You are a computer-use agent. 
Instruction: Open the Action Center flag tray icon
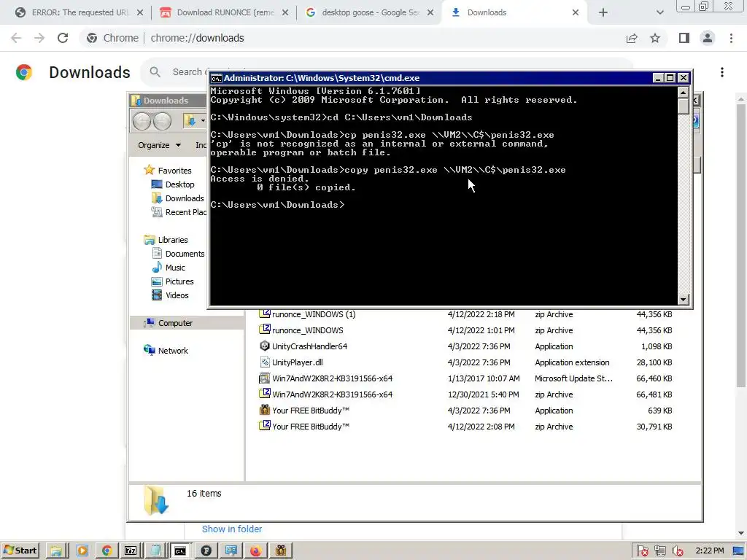coord(642,551)
